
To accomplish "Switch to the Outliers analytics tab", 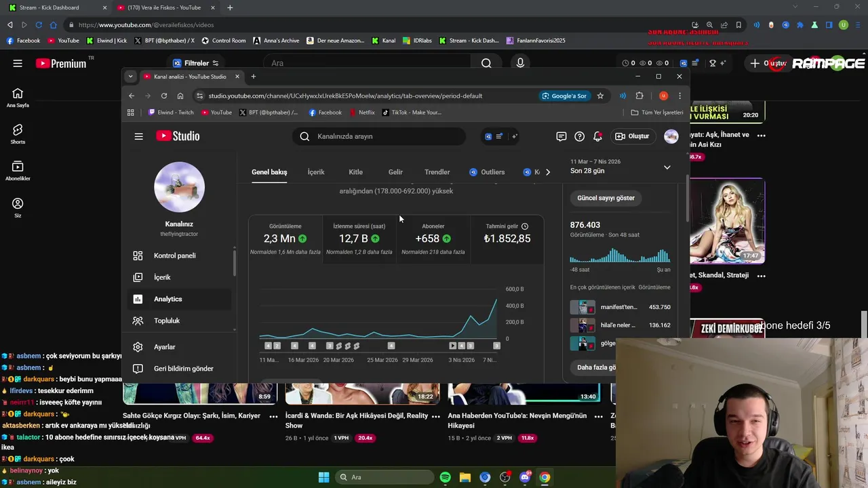I will tap(487, 172).
